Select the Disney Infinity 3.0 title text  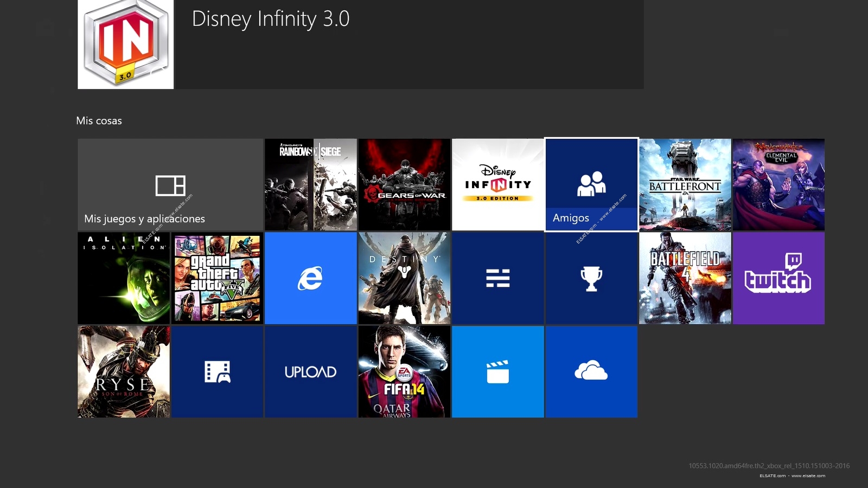(x=271, y=19)
